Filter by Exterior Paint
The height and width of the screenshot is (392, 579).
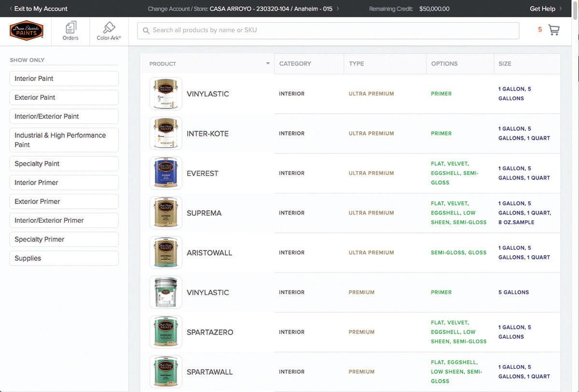click(x=64, y=97)
